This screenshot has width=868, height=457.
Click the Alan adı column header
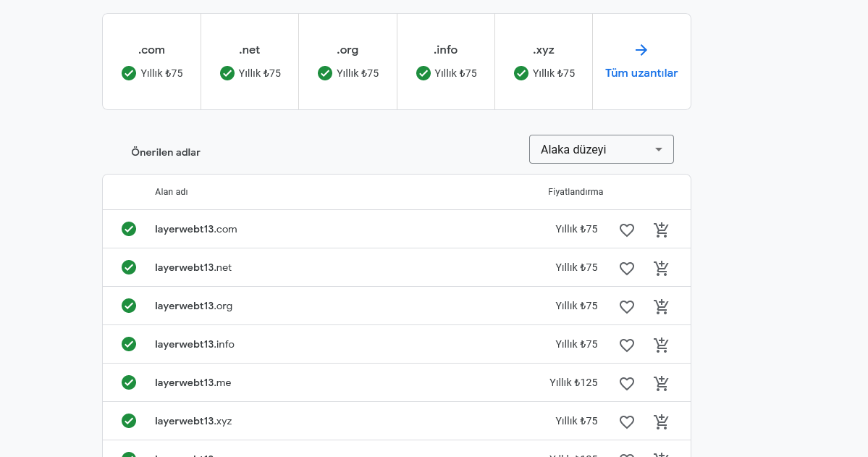[x=171, y=192]
